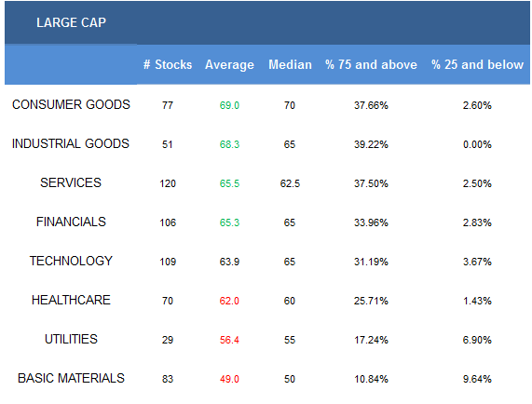Select the UTILITIES sector label
This screenshot has width=532, height=404.
coord(71,339)
